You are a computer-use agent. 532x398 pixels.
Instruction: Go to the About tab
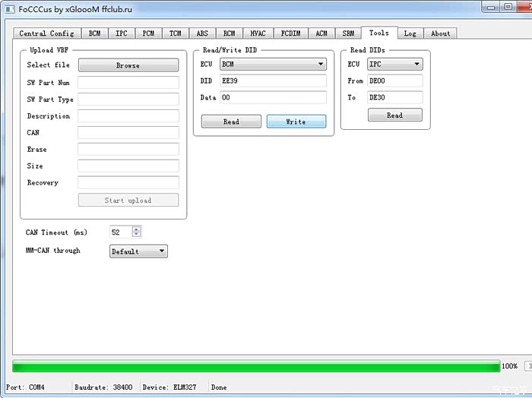pyautogui.click(x=440, y=33)
